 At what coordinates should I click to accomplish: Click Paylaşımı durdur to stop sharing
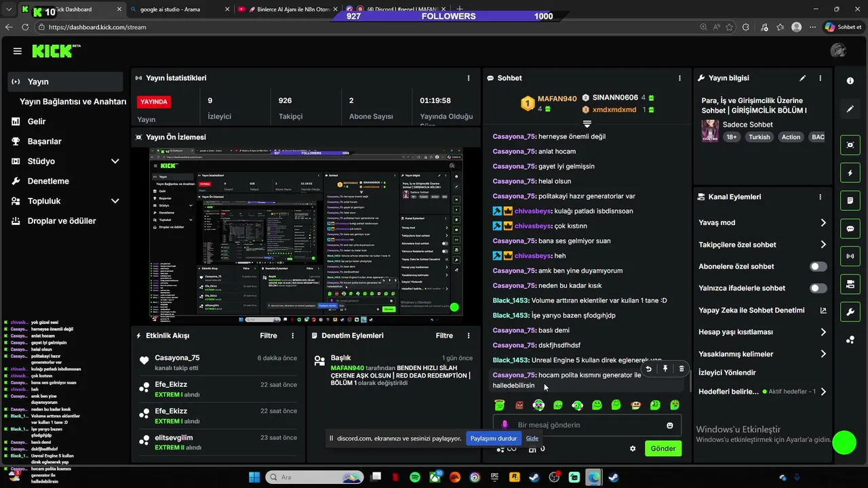494,439
